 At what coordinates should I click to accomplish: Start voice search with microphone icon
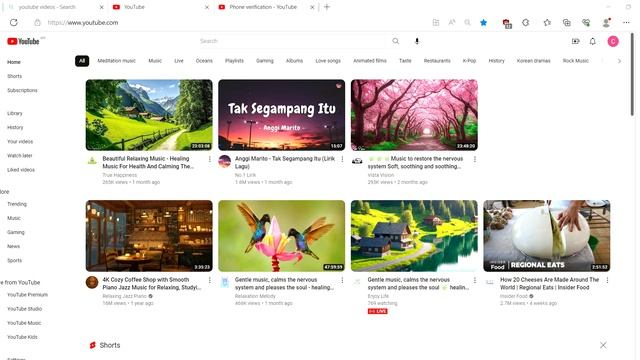pyautogui.click(x=417, y=41)
